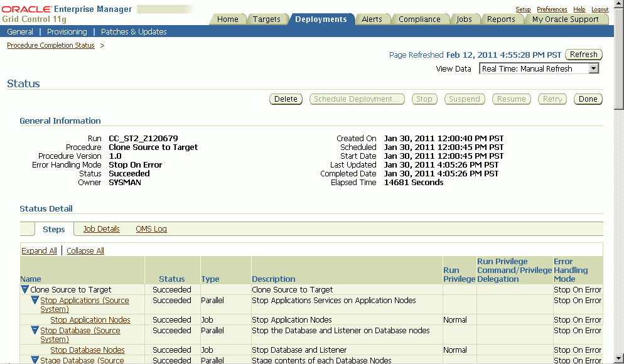Open the Stop Application Nodes step link
Screen dimensions: 624x364
click(x=90, y=319)
